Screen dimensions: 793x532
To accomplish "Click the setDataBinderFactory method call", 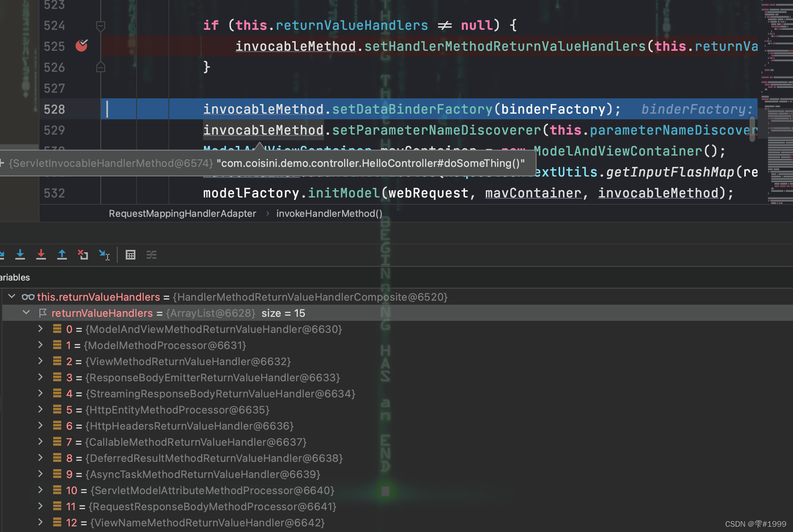I will point(412,109).
